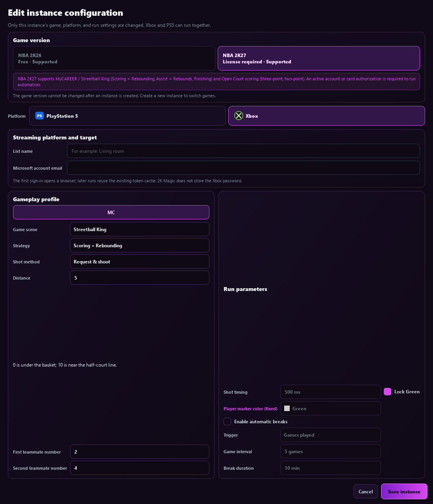This screenshot has height=504, width=433.
Task: Click the Shot timing 500 ms field
Action: point(331,392)
